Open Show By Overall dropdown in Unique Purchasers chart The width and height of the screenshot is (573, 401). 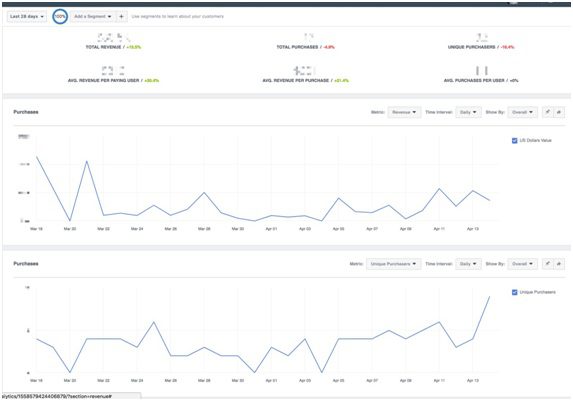[x=523, y=264]
